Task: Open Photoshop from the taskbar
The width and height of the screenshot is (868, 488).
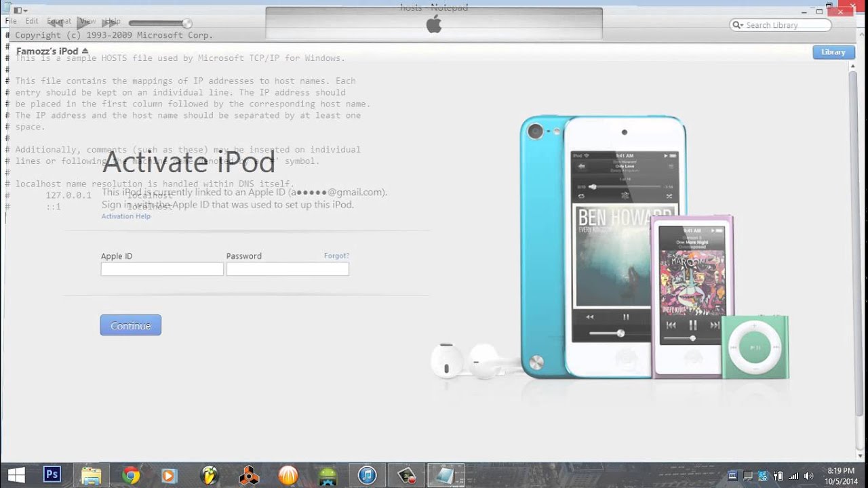Action: point(52,475)
